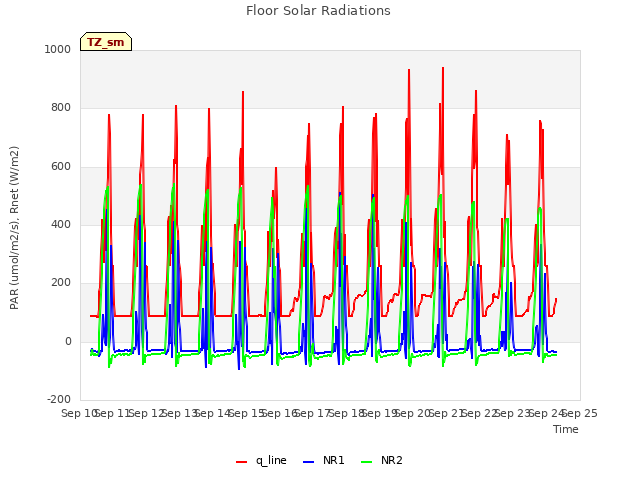
Task: Click the Sep 25 x-axis tick label
Action: (x=580, y=413)
